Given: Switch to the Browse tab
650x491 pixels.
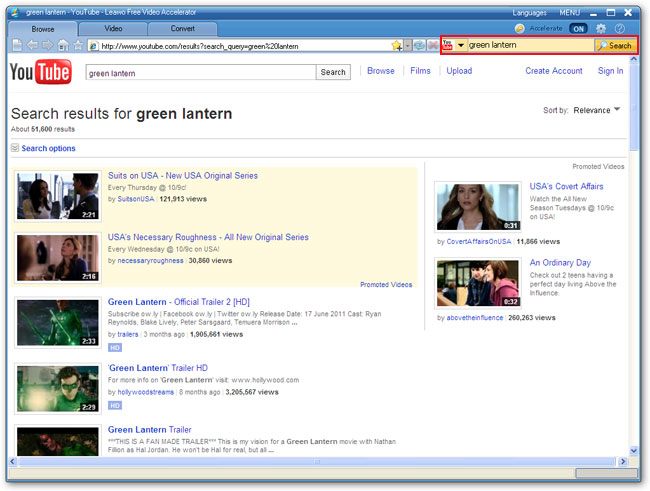Looking at the screenshot, I should [43, 29].
